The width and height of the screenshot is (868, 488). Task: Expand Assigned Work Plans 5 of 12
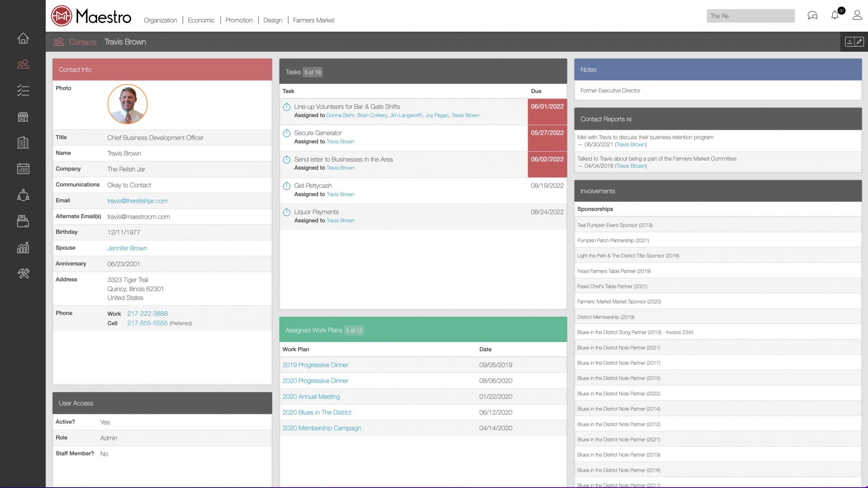pos(354,331)
